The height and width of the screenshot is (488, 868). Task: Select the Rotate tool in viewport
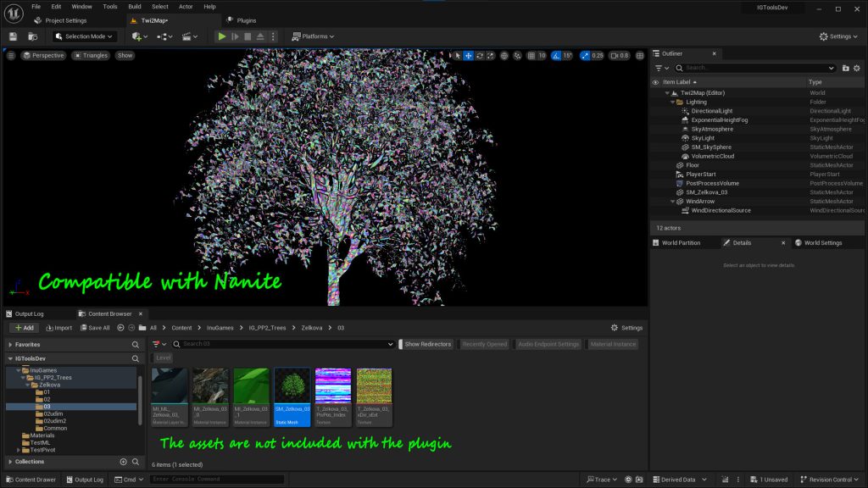tap(480, 55)
